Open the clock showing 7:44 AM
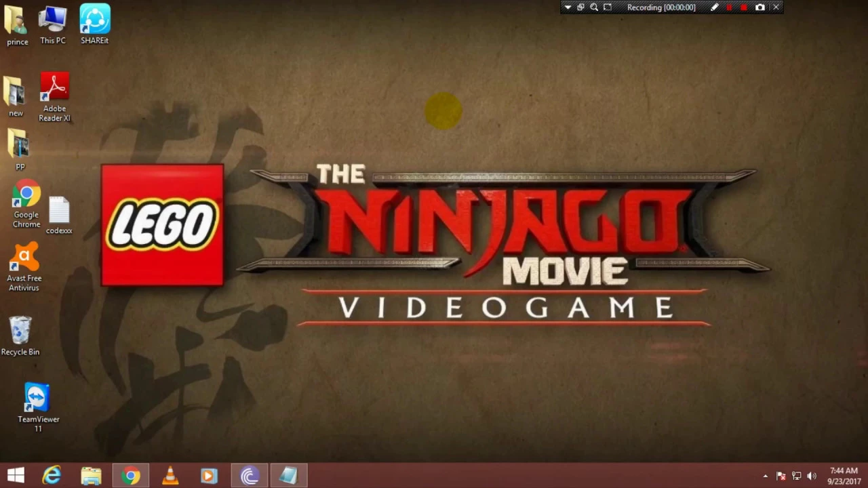 click(844, 476)
